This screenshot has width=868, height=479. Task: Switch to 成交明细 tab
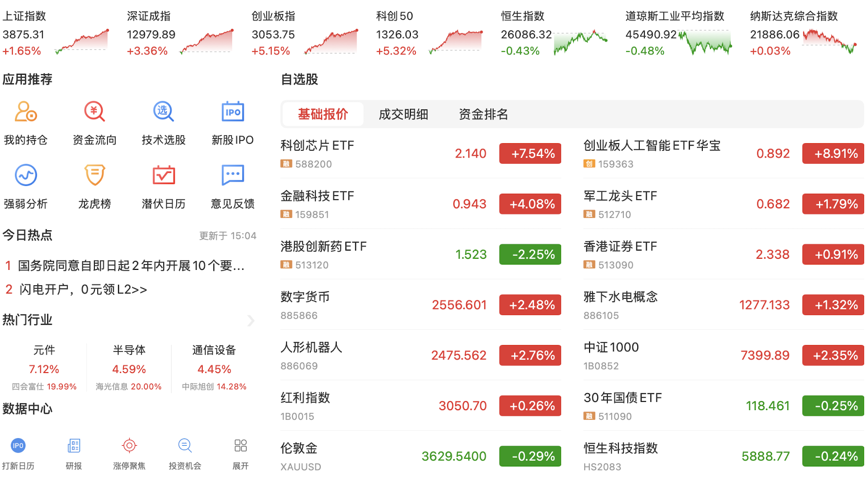tap(403, 115)
